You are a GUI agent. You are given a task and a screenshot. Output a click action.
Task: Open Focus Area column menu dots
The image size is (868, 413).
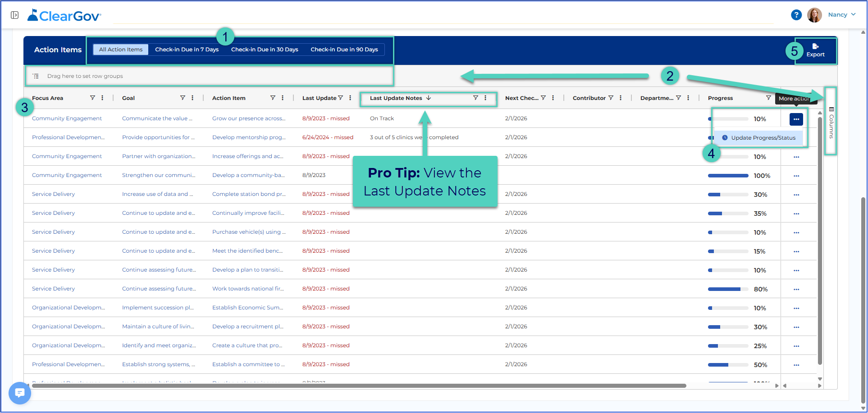pyautogui.click(x=102, y=98)
